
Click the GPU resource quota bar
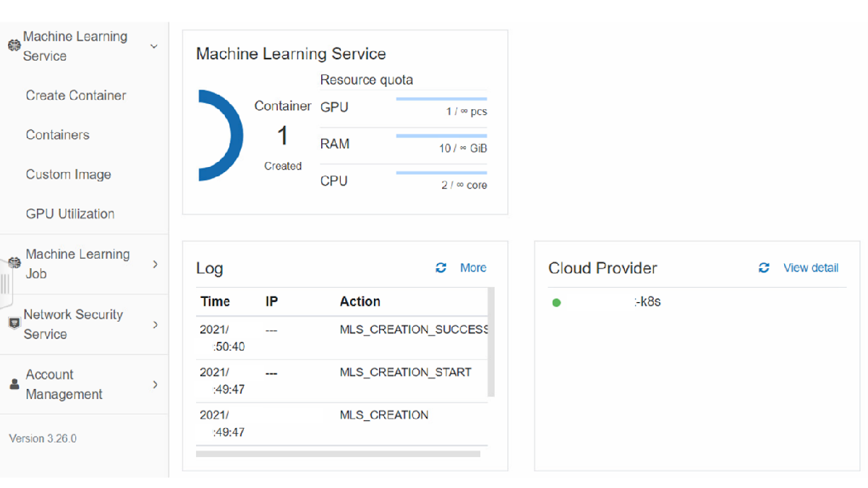tap(441, 98)
